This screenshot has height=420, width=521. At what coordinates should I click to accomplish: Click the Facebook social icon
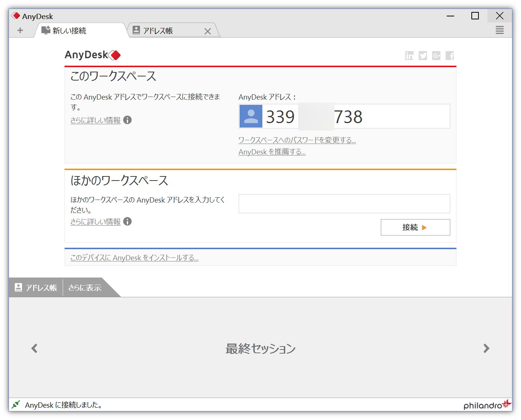click(449, 56)
